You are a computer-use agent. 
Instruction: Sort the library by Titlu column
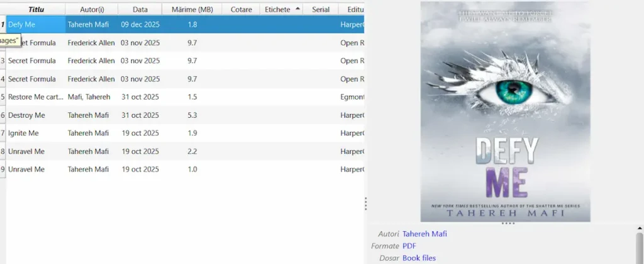click(x=36, y=9)
